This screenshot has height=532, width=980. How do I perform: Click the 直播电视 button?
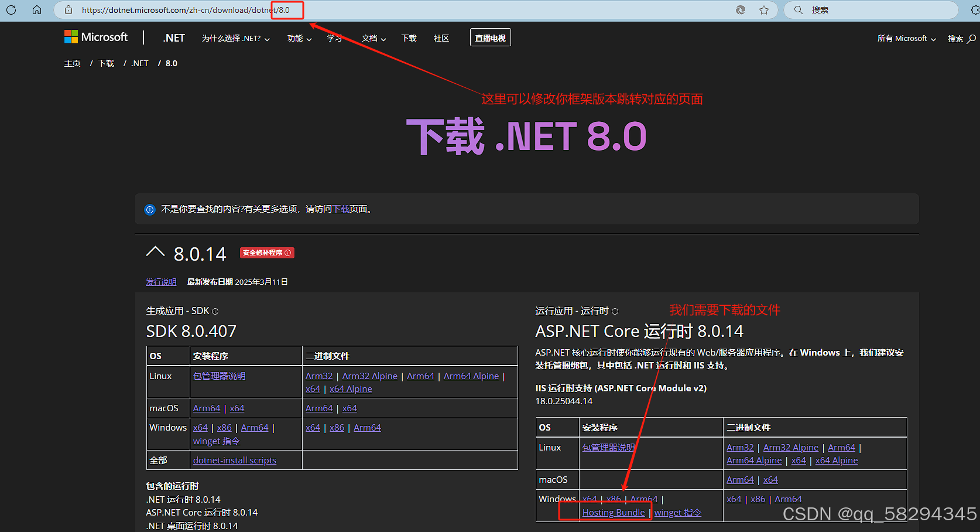491,37
